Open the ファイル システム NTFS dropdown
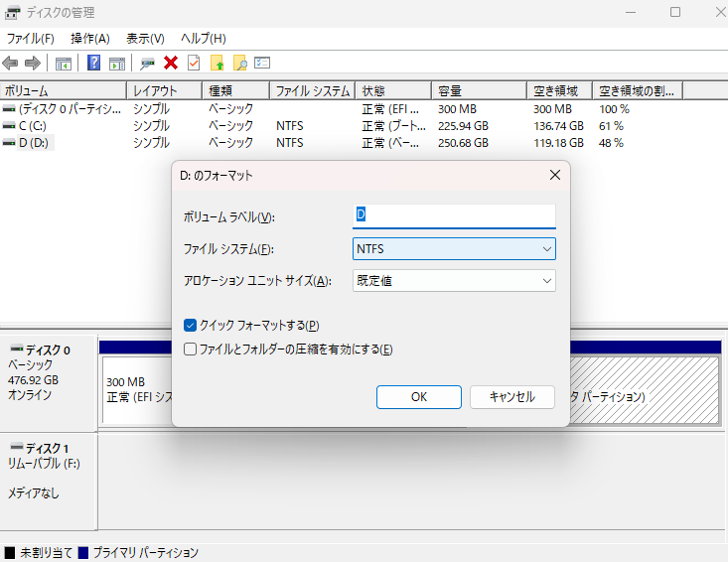 454,248
